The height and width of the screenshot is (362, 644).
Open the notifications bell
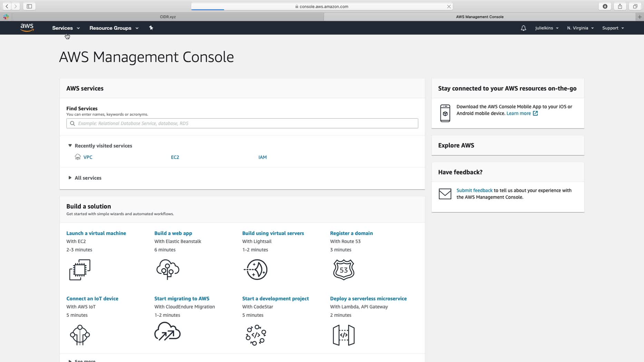coord(524,28)
